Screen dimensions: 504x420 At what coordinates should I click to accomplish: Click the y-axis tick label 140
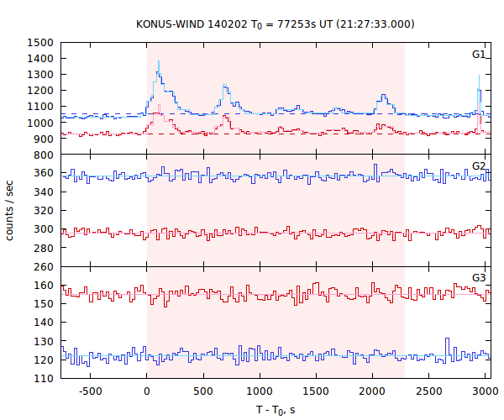coord(44,323)
